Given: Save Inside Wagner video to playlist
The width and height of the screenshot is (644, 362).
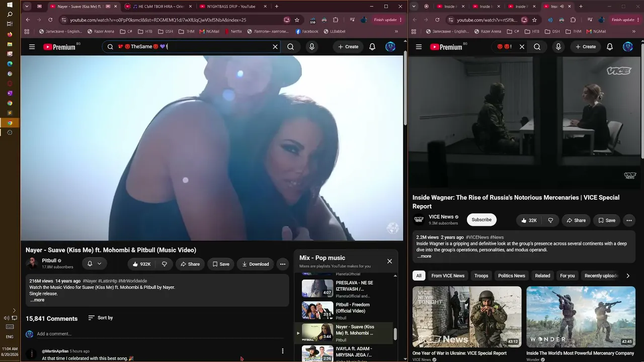Looking at the screenshot, I should [607, 220].
